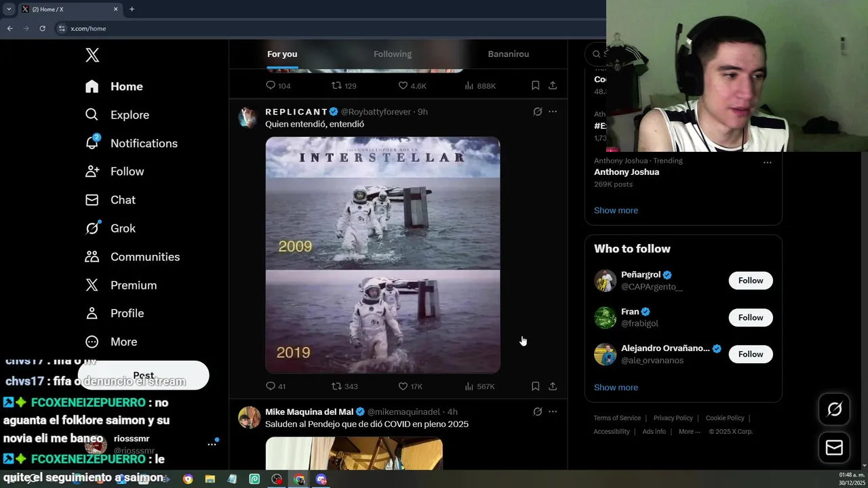Click the X logo in the sidebar
Viewport: 868px width, 488px height.
tap(92, 56)
